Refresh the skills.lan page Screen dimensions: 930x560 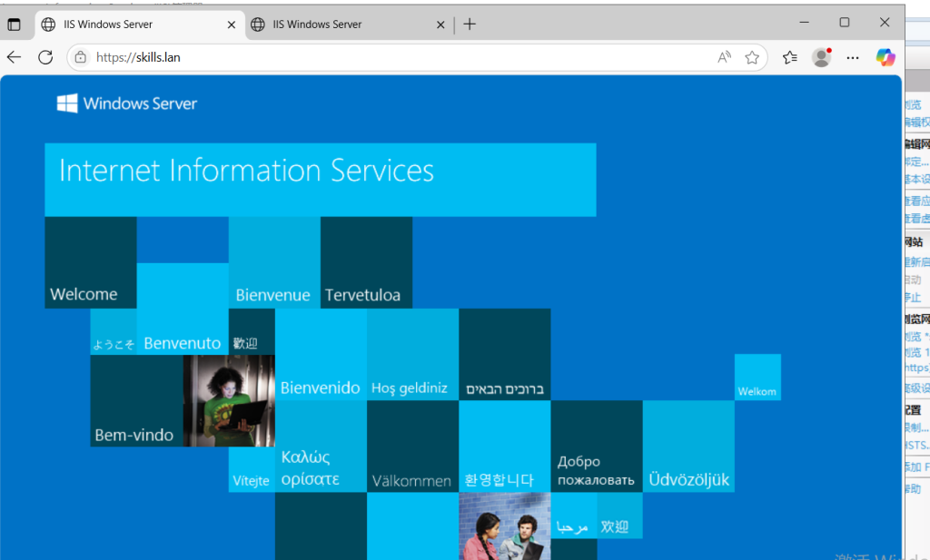(x=45, y=57)
